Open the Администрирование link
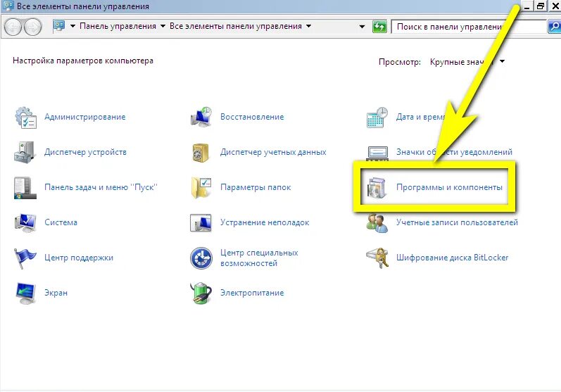The image size is (561, 392). tap(84, 117)
